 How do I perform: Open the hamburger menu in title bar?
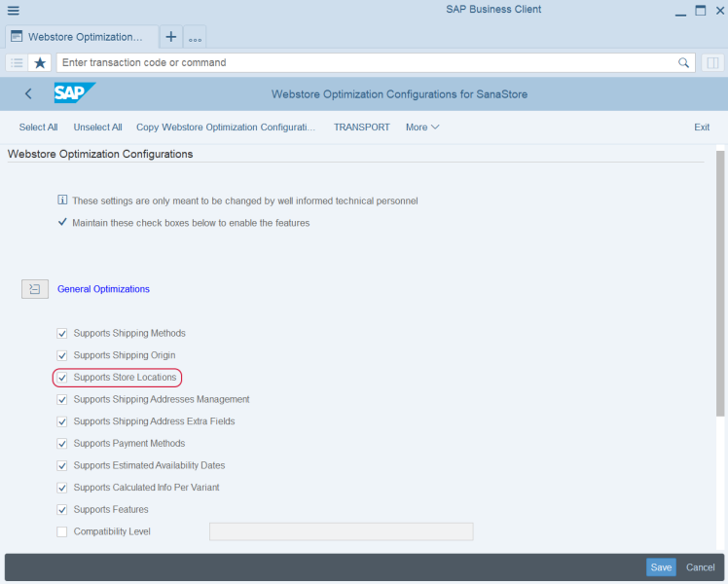[x=14, y=11]
